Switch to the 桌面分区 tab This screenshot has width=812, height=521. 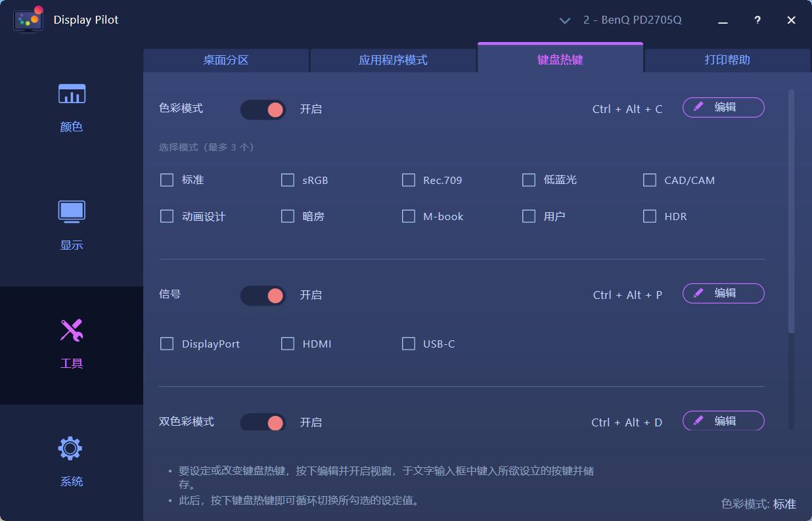pos(226,60)
